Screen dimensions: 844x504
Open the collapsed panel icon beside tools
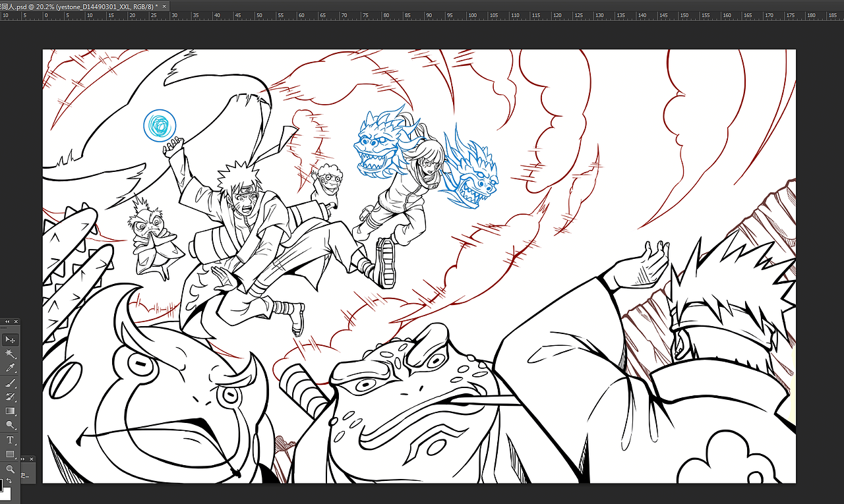tap(28, 474)
